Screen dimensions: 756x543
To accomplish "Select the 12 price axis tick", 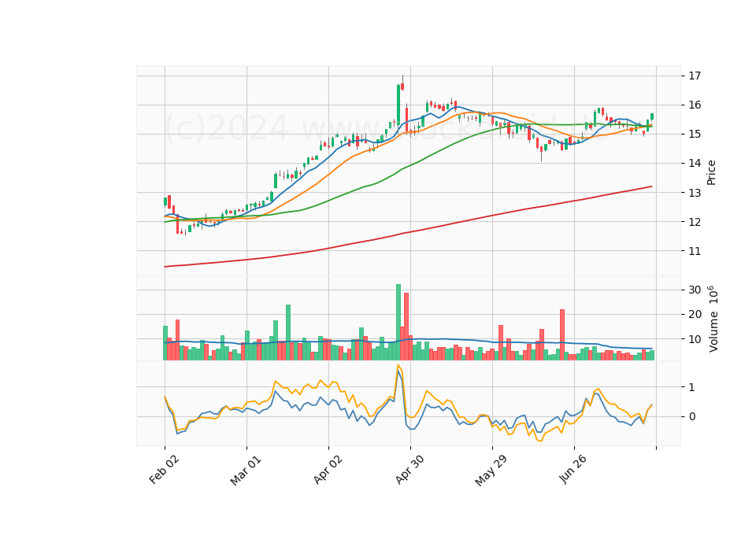I will 695,222.
